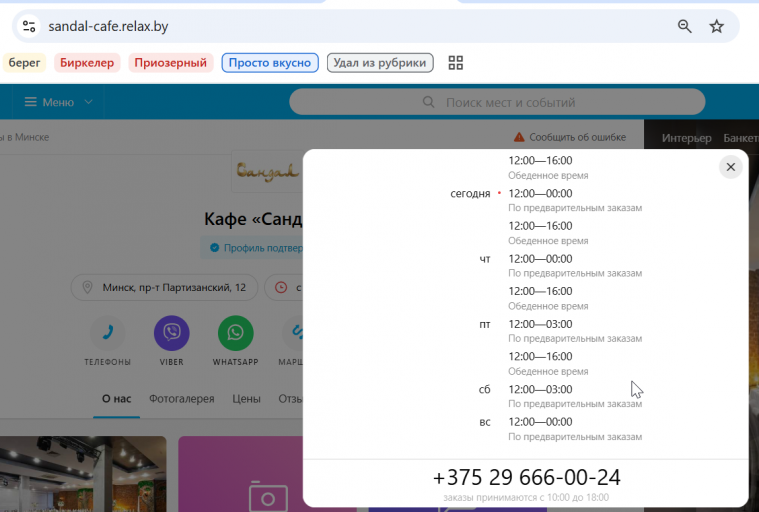This screenshot has width=759, height=512.
Task: Click the чт row 12:00—00:00
Action: point(540,259)
